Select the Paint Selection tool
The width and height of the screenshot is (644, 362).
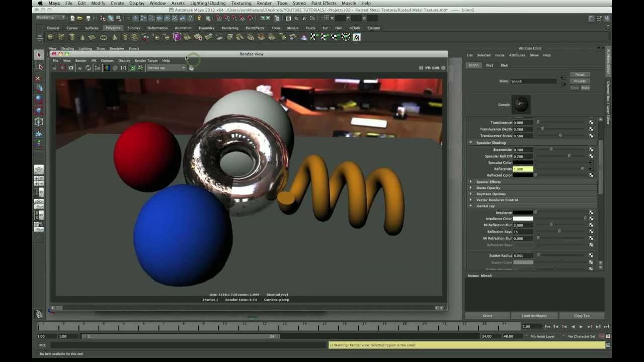(39, 78)
